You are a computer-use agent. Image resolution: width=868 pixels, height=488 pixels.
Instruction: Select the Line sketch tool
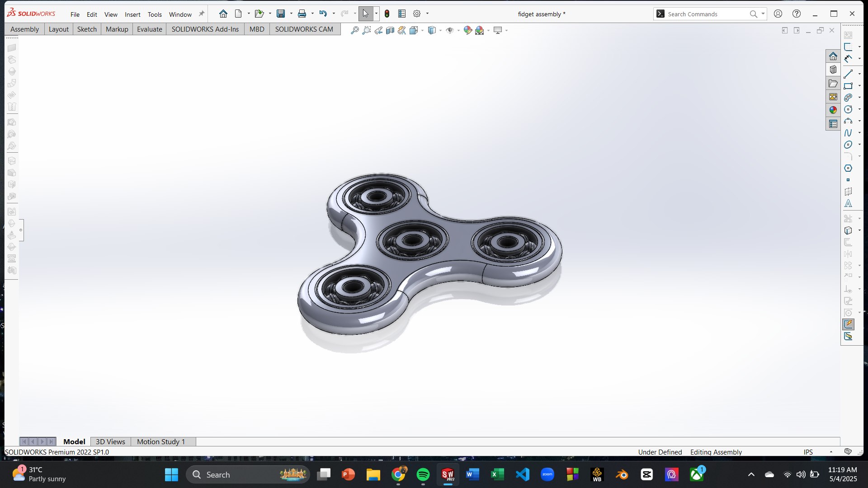pos(848,74)
